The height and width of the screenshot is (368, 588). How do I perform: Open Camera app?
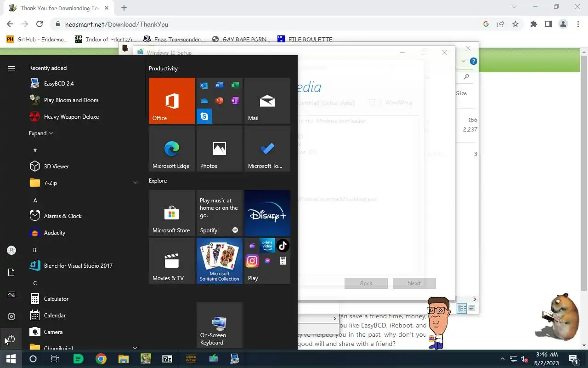83,332
